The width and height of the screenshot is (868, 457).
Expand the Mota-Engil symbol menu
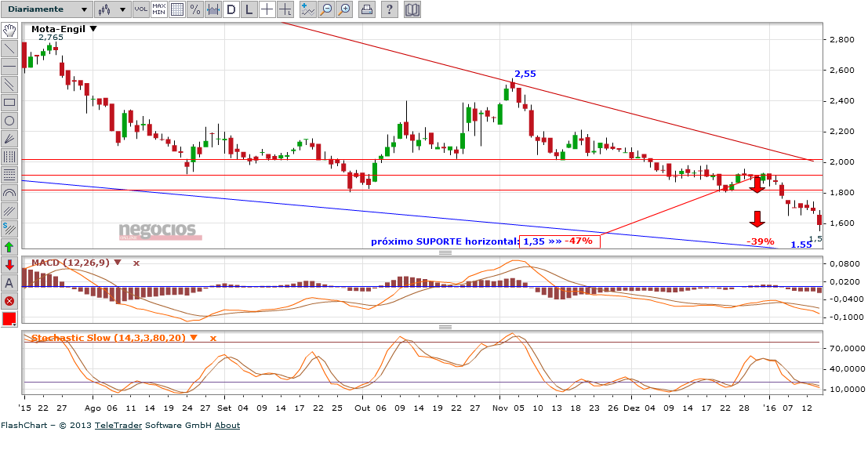93,29
